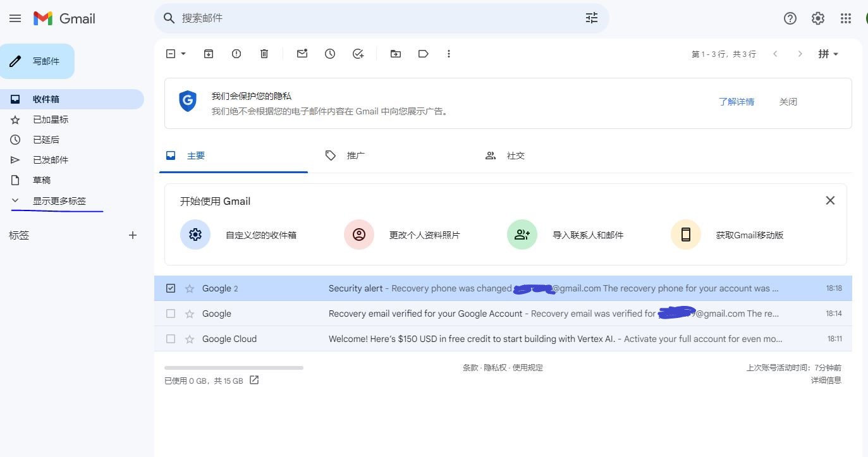Screen dimensions: 868x457
Task: Open select dropdown arrow next to checkbox
Action: click(183, 54)
